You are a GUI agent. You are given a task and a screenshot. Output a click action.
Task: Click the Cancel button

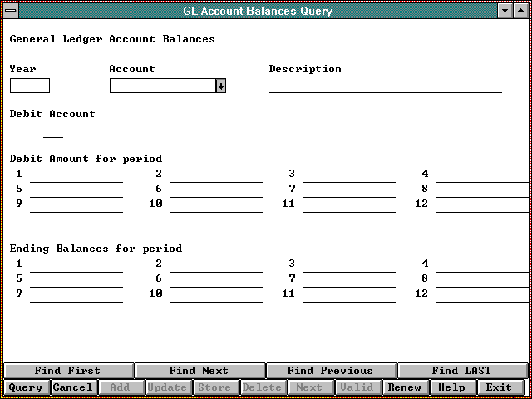tap(73, 387)
